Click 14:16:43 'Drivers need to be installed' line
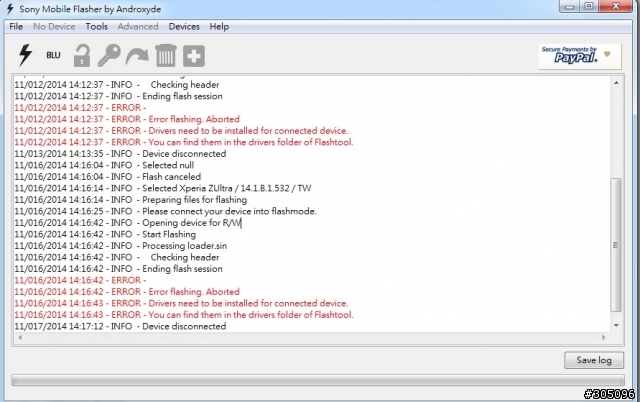Screen dimensions: 640x402 click(181, 303)
